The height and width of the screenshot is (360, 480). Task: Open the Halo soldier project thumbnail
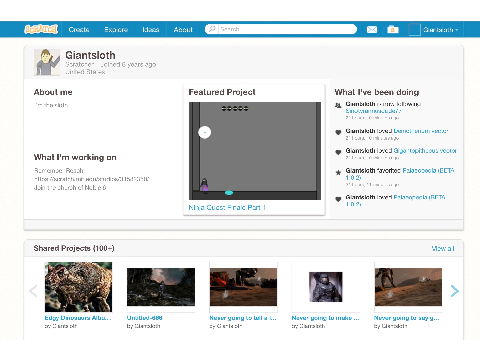tap(326, 287)
